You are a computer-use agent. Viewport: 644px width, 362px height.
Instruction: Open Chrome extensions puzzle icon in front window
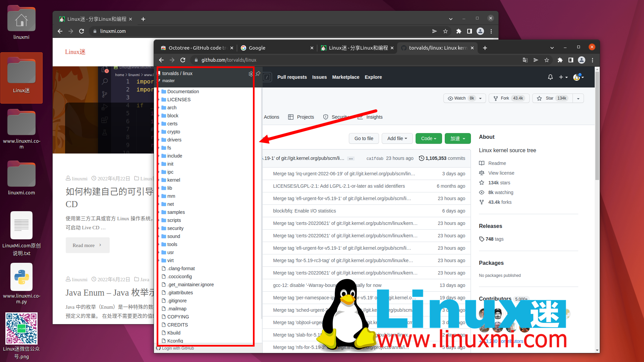coord(560,60)
